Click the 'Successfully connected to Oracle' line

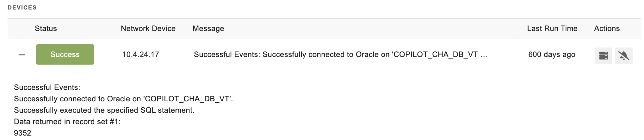(123, 99)
